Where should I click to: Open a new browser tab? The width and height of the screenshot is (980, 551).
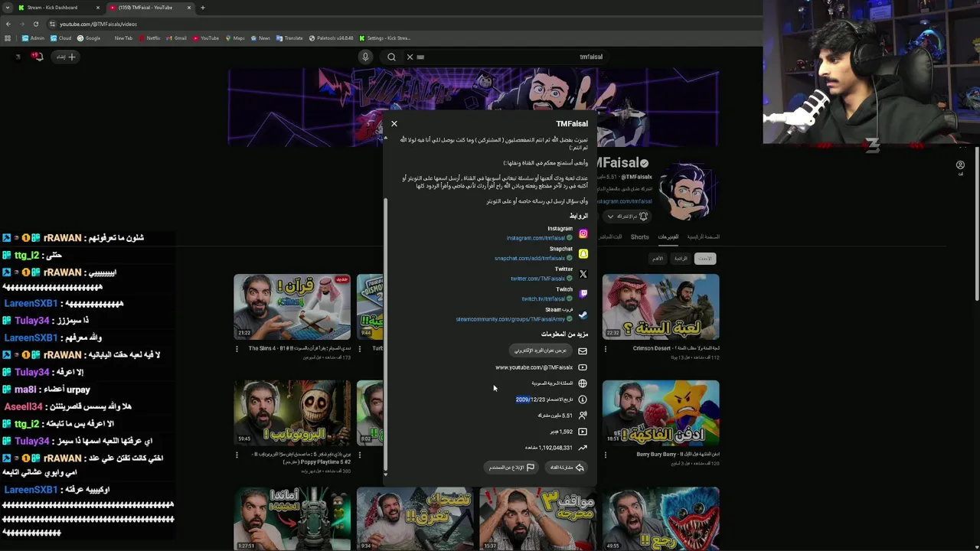[202, 8]
